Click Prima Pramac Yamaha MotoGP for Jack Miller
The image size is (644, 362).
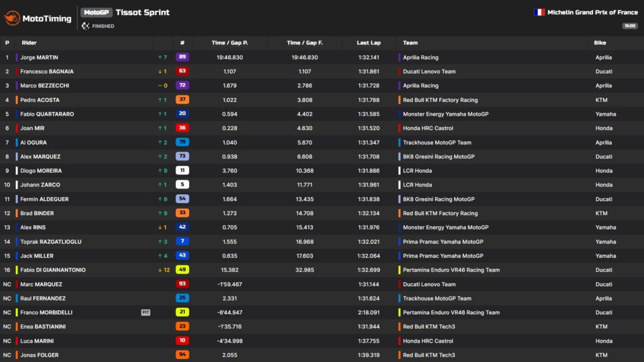tap(443, 256)
